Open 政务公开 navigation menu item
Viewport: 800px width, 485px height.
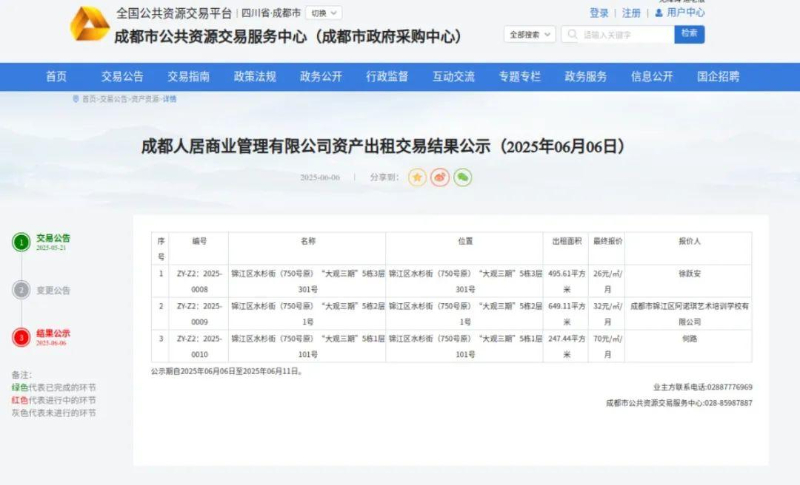[x=321, y=76]
